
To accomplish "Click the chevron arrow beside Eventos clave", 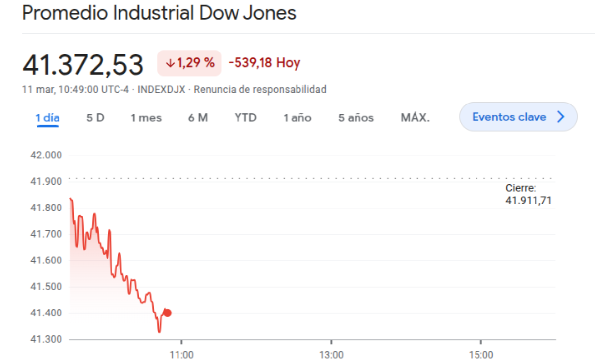I will click(x=561, y=117).
